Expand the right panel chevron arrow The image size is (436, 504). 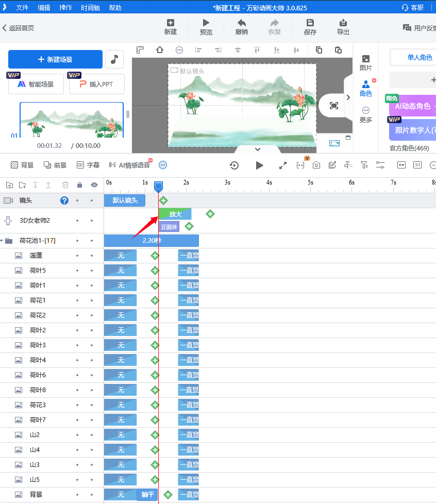[348, 97]
